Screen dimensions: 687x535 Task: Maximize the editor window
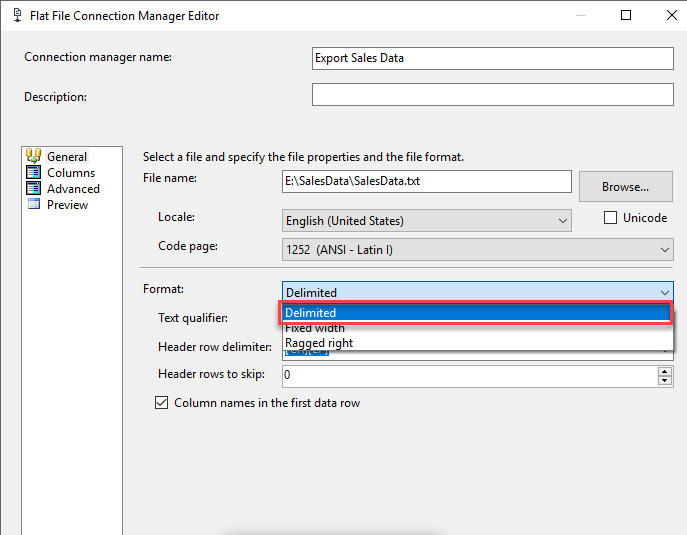(626, 15)
